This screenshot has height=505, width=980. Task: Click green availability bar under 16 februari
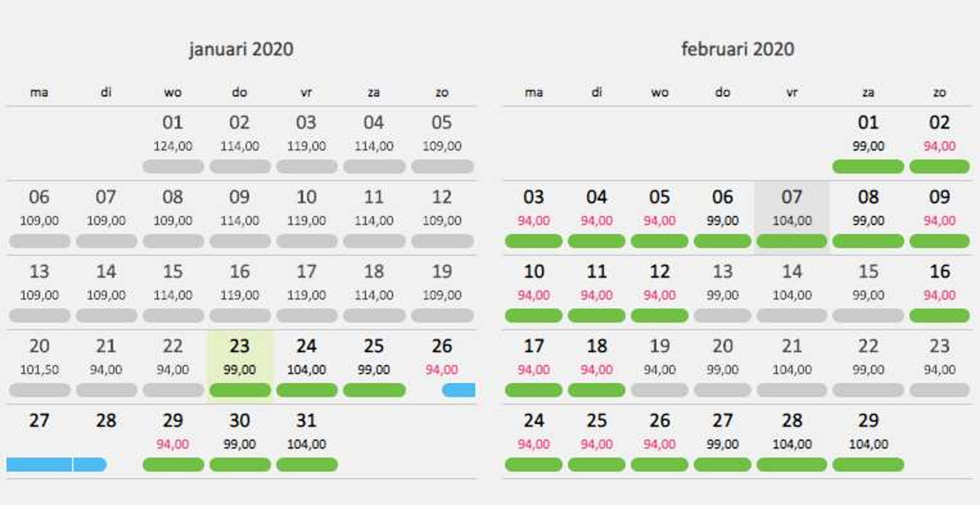(939, 316)
